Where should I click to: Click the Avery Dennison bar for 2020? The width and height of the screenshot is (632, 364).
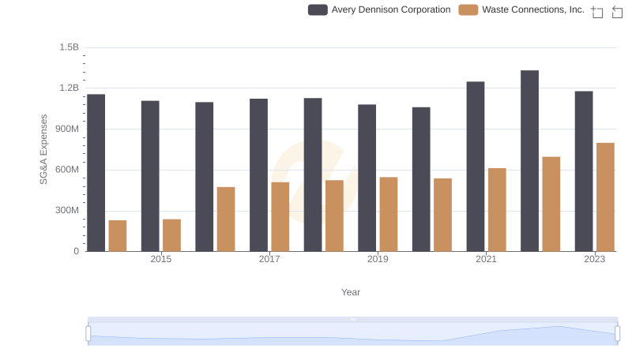coord(421,179)
